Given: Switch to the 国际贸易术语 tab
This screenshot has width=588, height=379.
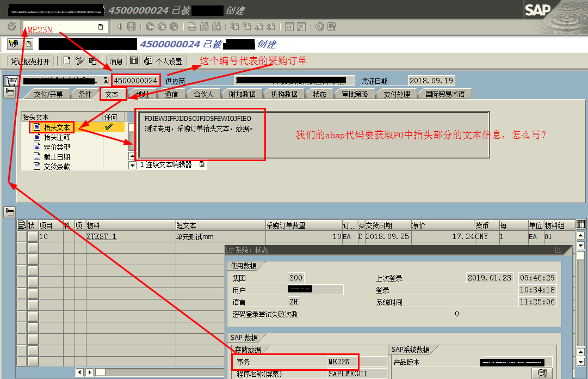Looking at the screenshot, I should point(445,94).
